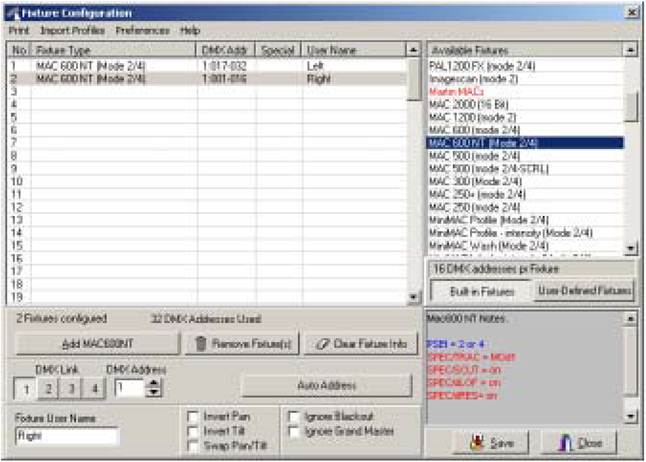Select highlighted MAC 600 NT (Mode 2/4)
Viewport: 646px width, 462px height.
click(x=525, y=143)
